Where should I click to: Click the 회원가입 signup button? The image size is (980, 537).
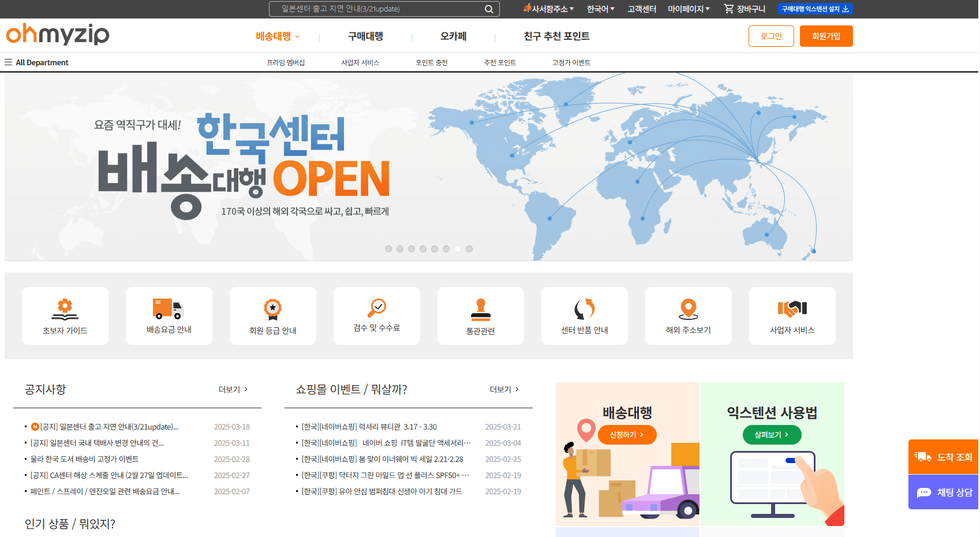826,36
